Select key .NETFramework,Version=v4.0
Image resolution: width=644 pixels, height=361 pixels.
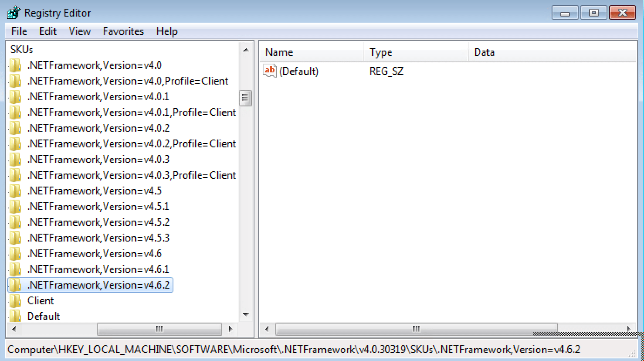click(95, 65)
